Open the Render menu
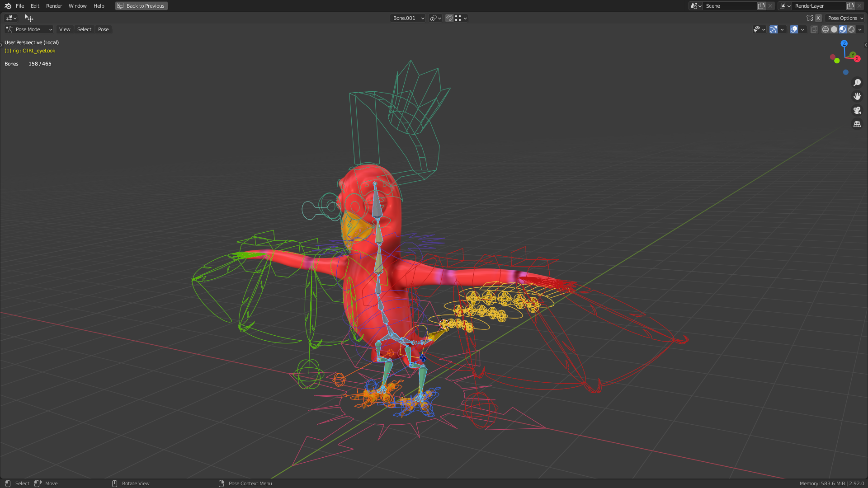Image resolution: width=868 pixels, height=488 pixels. coord(54,6)
